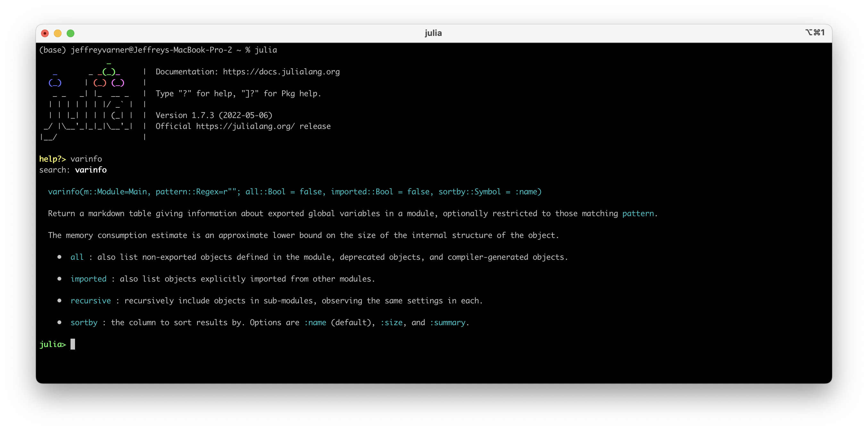This screenshot has width=868, height=431.
Task: Click the red circle in Julia logo
Action: click(100, 83)
